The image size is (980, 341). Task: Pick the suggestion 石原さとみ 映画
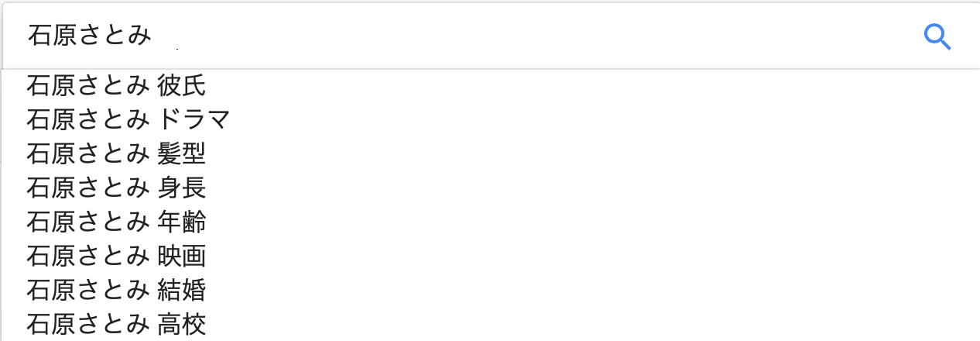(x=490, y=256)
